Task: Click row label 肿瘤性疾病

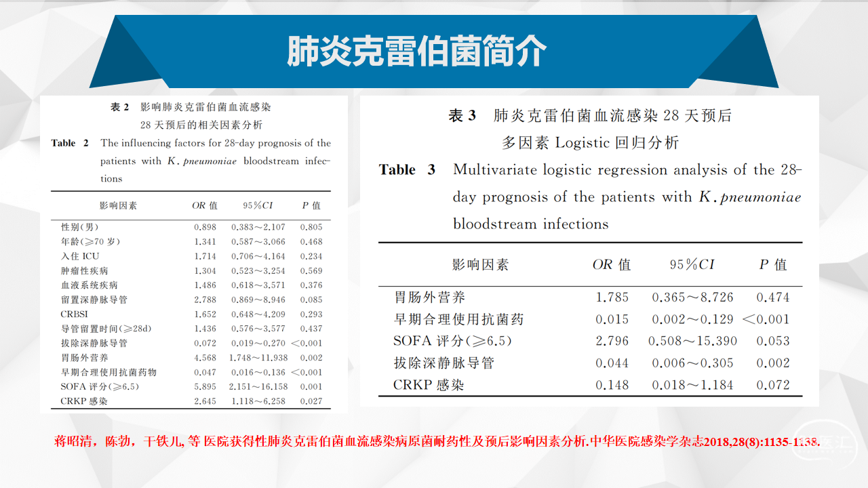Action: coord(85,271)
